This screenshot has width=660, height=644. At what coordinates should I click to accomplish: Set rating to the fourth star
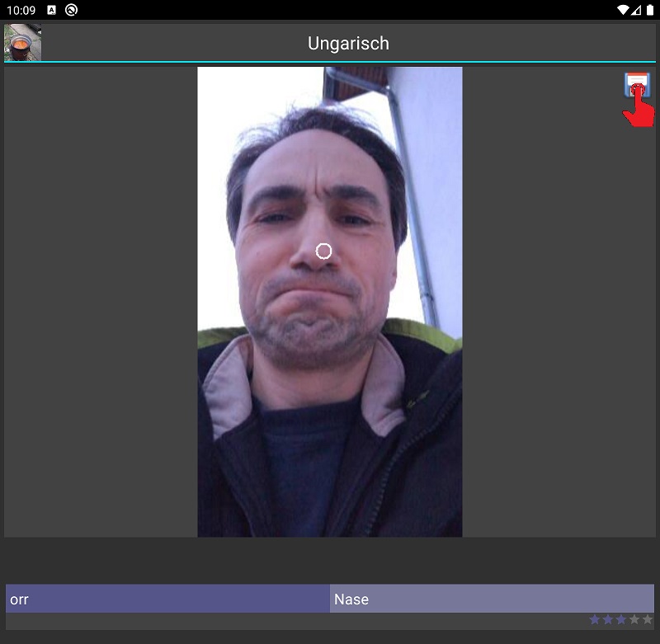click(634, 619)
